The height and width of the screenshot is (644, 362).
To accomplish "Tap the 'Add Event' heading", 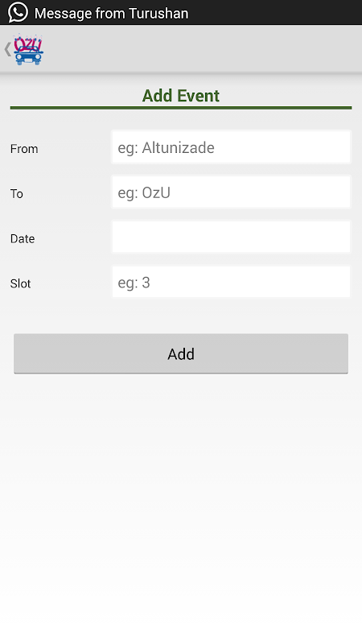I will click(181, 96).
